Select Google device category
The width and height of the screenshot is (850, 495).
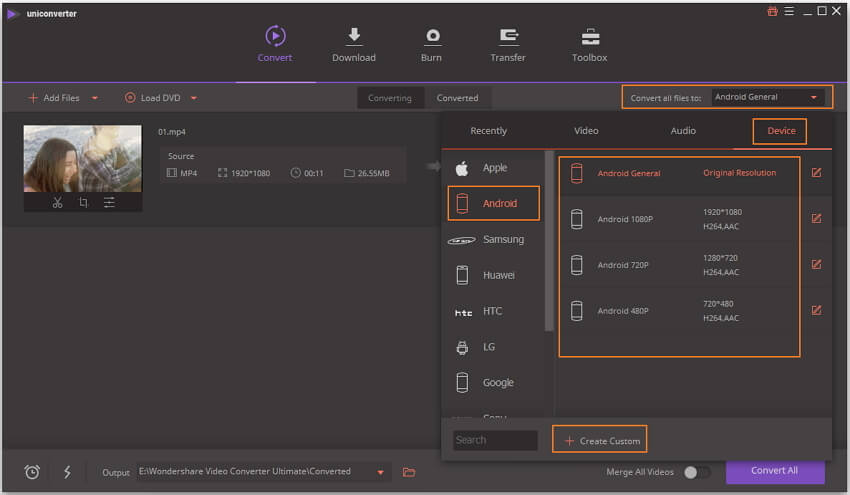click(x=493, y=383)
